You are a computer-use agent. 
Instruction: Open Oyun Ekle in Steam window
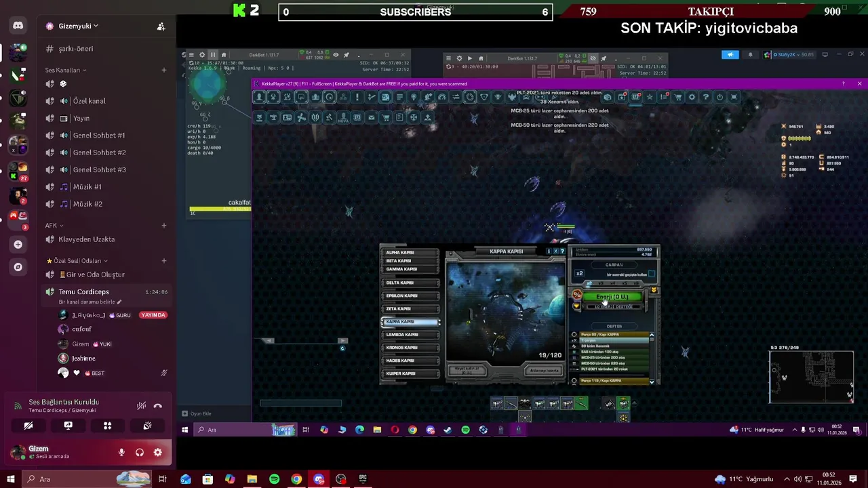197,413
